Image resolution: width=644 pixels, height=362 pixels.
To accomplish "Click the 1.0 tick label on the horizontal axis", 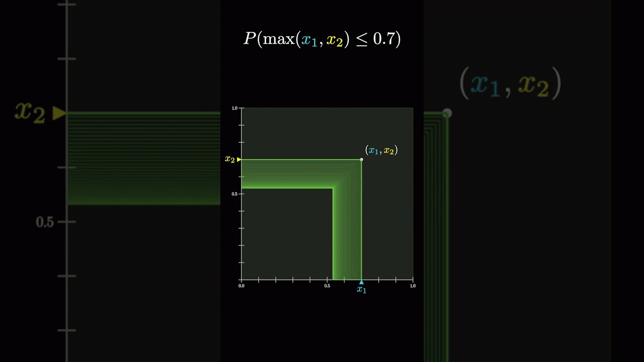I will [413, 286].
